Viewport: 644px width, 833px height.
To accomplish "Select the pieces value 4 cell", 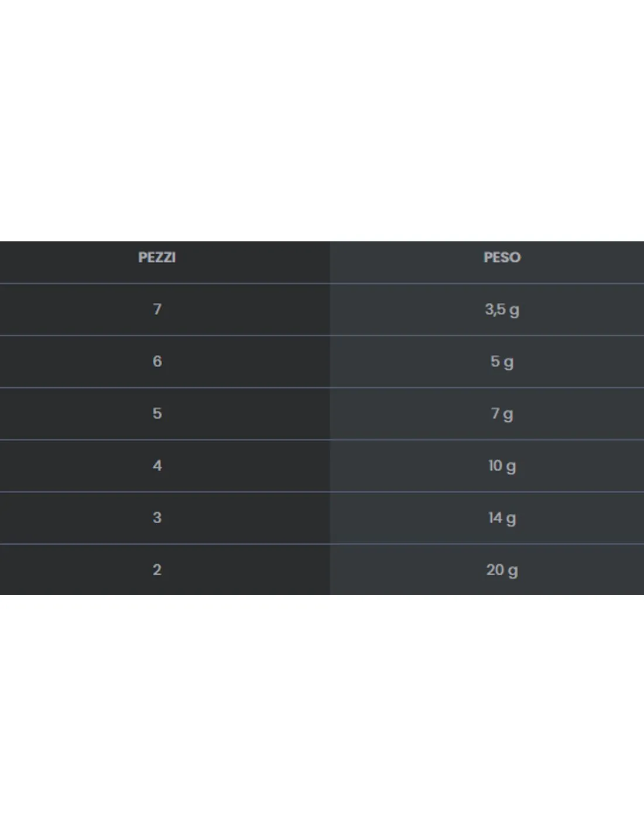I will 157,466.
